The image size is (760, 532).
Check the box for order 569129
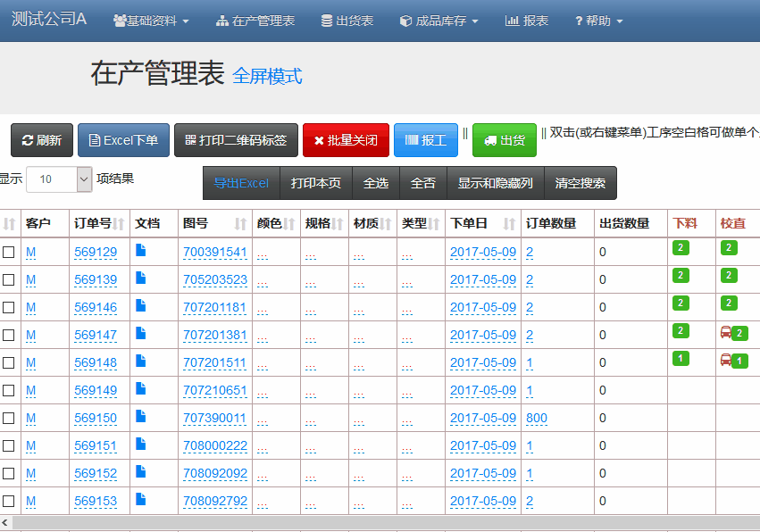(9, 253)
